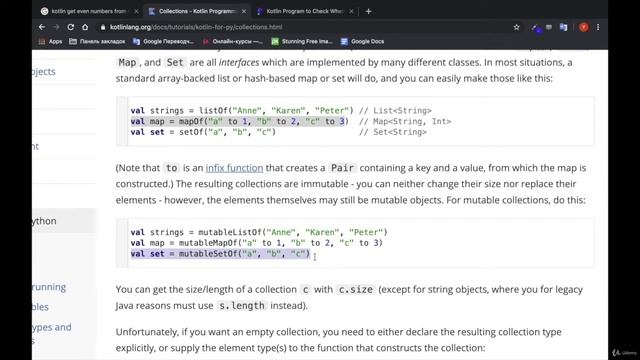Screen dimensions: 640x360
Task: Open the Apps bookmarks shortcut
Action: coord(51,41)
